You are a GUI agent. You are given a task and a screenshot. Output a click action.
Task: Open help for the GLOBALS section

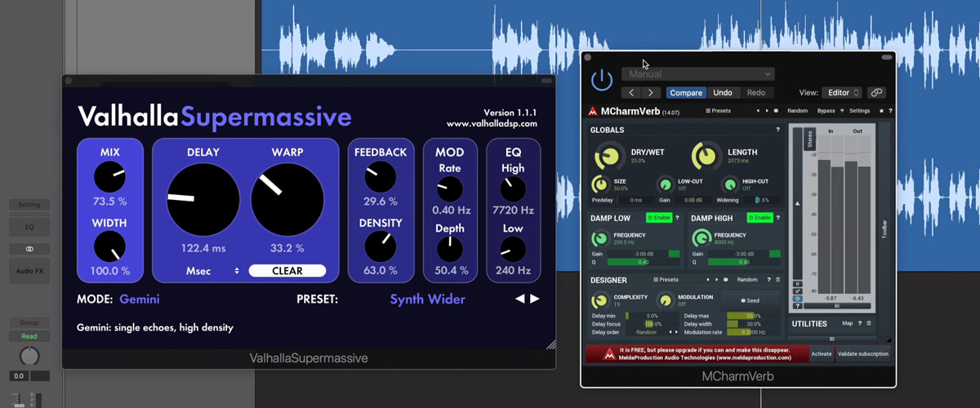click(x=777, y=130)
